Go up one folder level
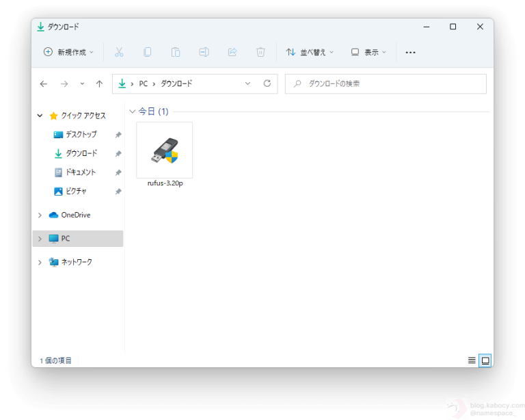This screenshot has width=525, height=420. click(99, 83)
